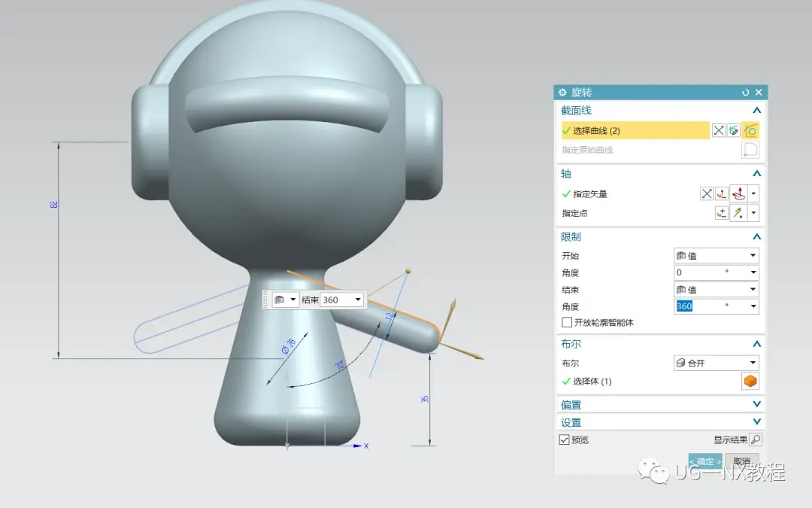The image size is (812, 508).
Task: Collapse the 轴 section
Action: (x=756, y=174)
